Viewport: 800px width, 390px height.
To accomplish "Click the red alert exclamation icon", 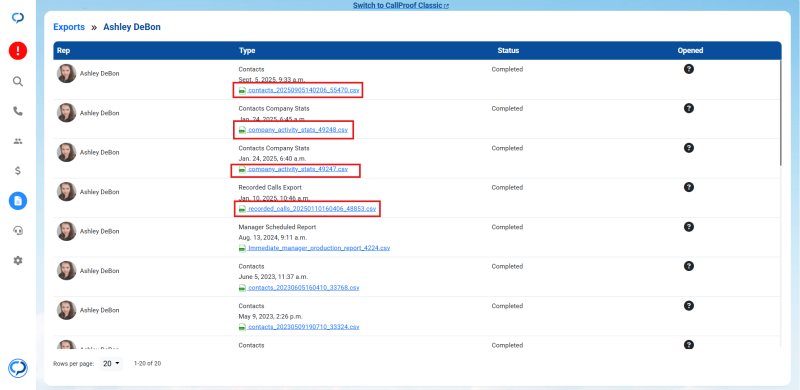I will [x=18, y=51].
